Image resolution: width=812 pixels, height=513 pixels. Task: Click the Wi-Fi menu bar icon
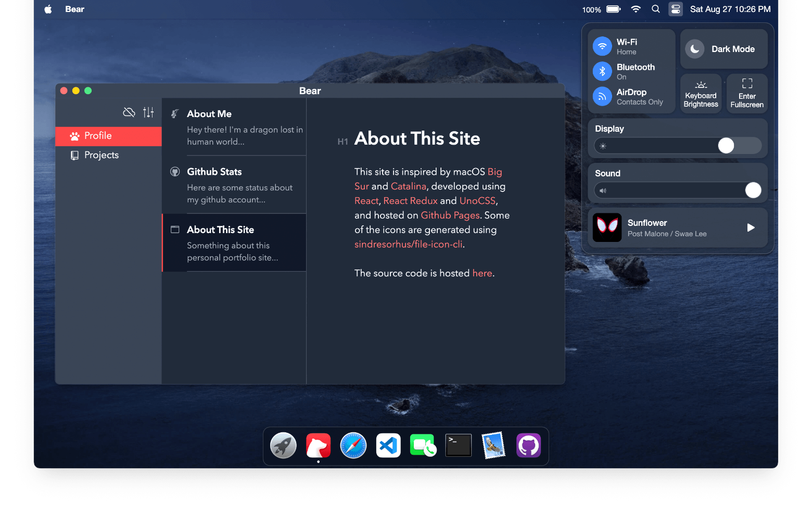point(636,9)
